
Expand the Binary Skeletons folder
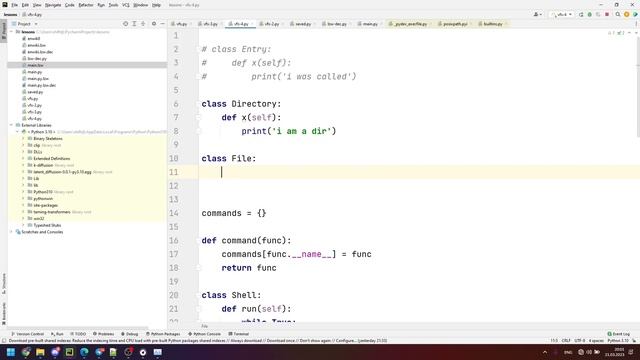24,139
